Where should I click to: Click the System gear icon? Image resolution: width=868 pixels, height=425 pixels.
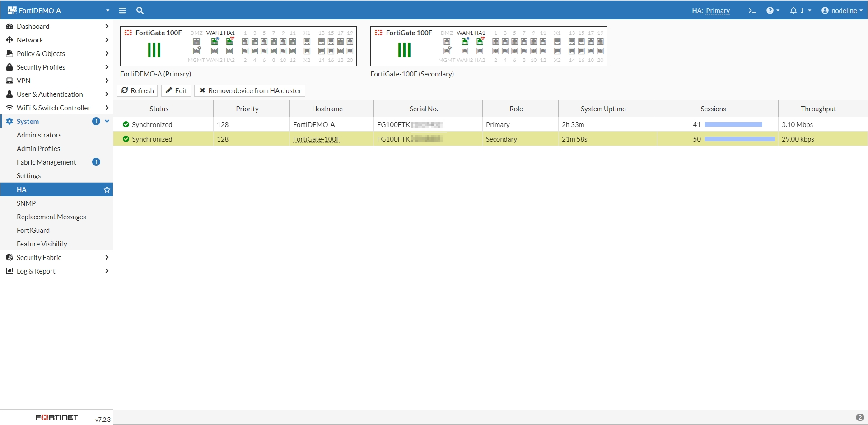(9, 121)
